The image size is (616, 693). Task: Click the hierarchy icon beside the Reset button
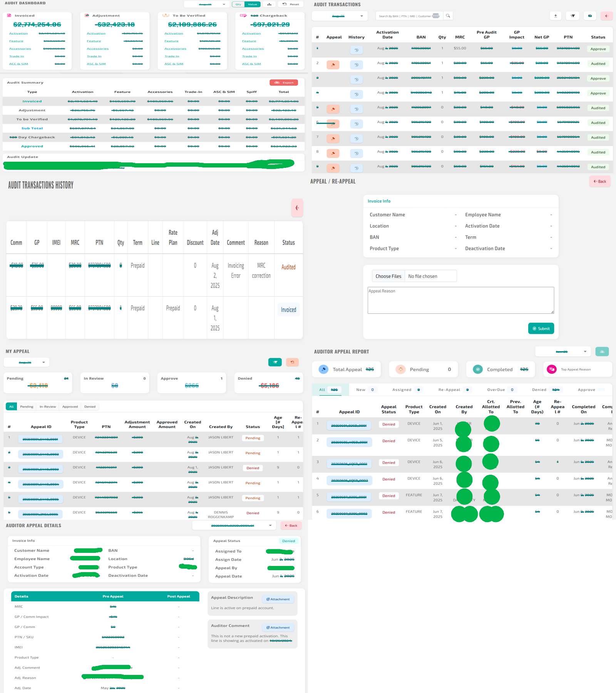point(269,4)
